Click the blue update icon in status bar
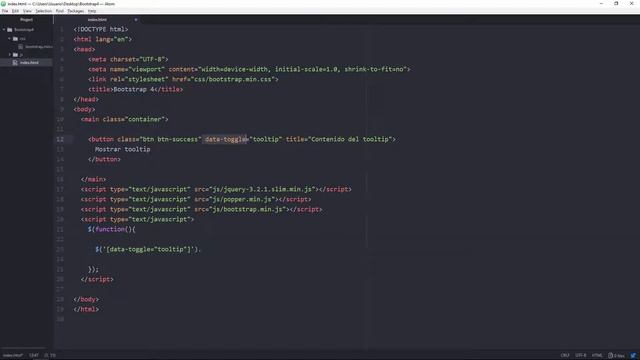The image size is (640, 360). pos(633,356)
